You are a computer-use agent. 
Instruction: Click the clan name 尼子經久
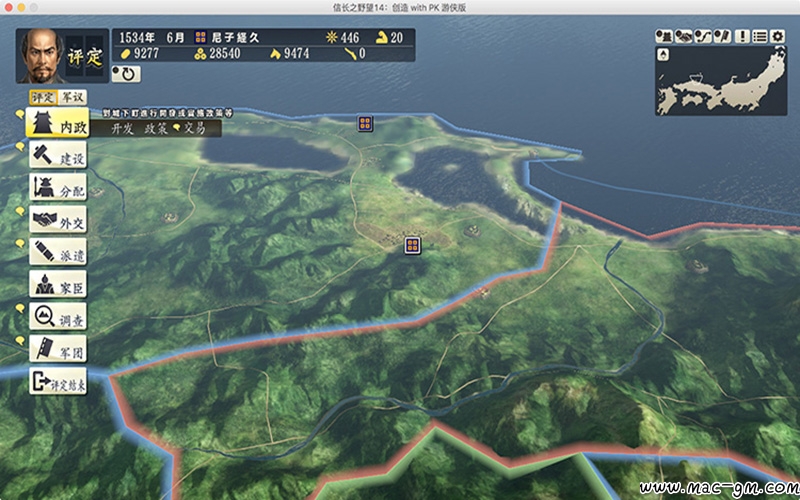[x=236, y=37]
